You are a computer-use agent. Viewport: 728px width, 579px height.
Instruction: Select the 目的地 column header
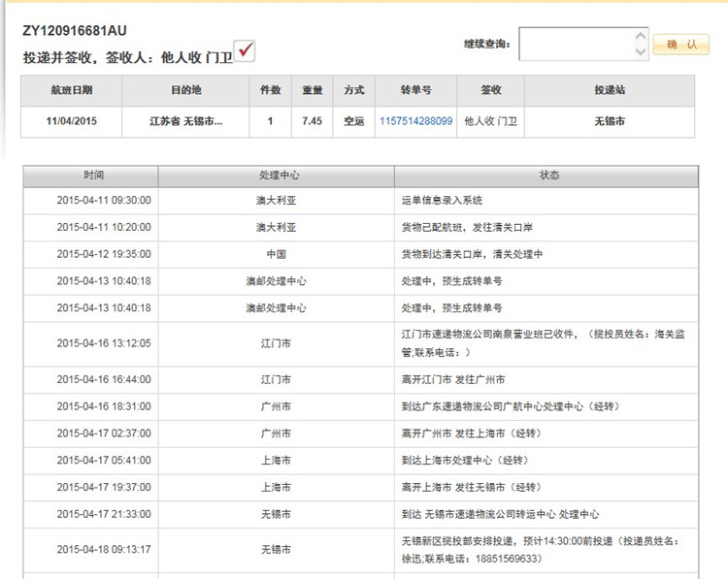(185, 90)
